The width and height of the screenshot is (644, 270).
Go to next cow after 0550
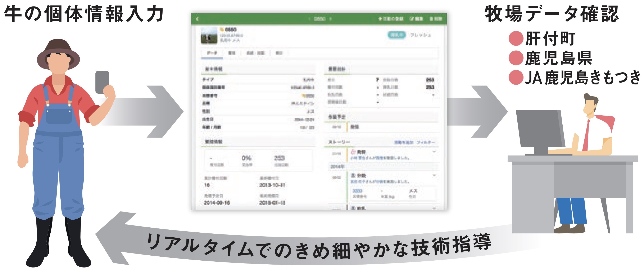pyautogui.click(x=331, y=19)
